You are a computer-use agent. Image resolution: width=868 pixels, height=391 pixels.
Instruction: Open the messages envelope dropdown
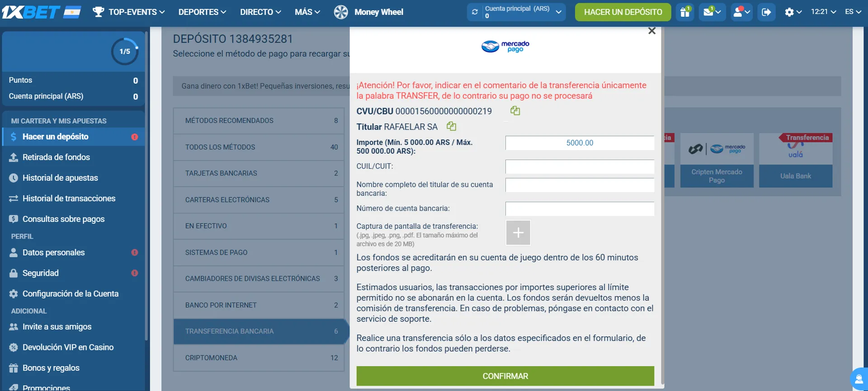712,12
